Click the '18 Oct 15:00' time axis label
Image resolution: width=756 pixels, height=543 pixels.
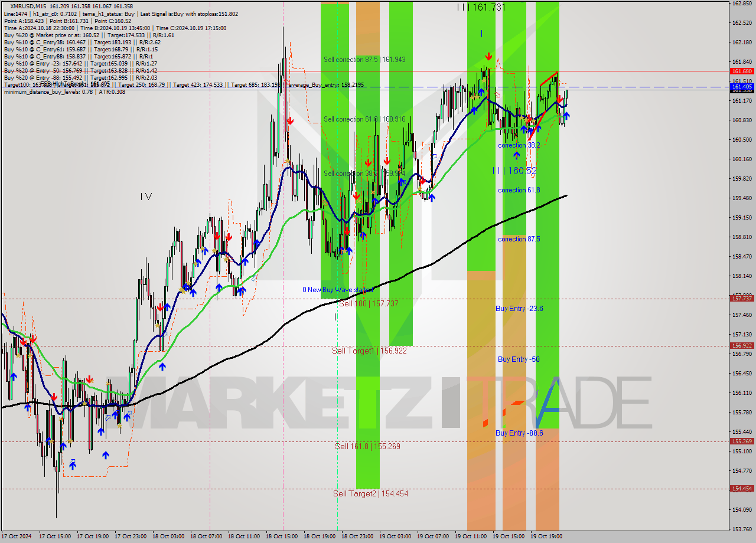pyautogui.click(x=282, y=537)
